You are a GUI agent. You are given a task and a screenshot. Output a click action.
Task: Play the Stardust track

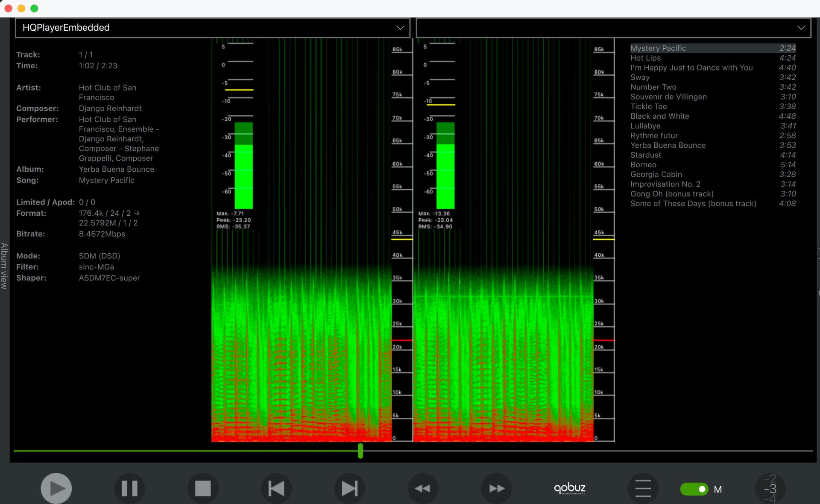coord(645,155)
